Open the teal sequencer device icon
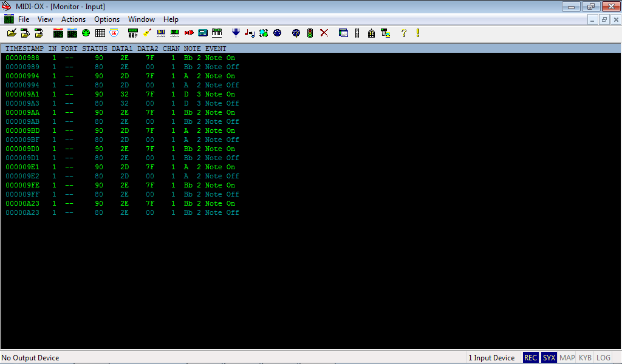 (x=203, y=33)
